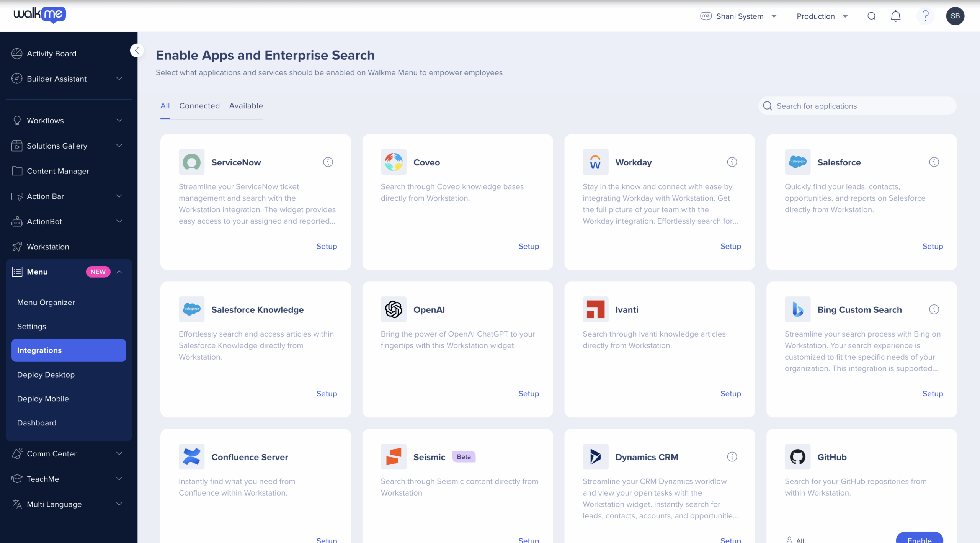Click the Ivanti logo
Image resolution: width=980 pixels, height=543 pixels.
coord(596,309)
